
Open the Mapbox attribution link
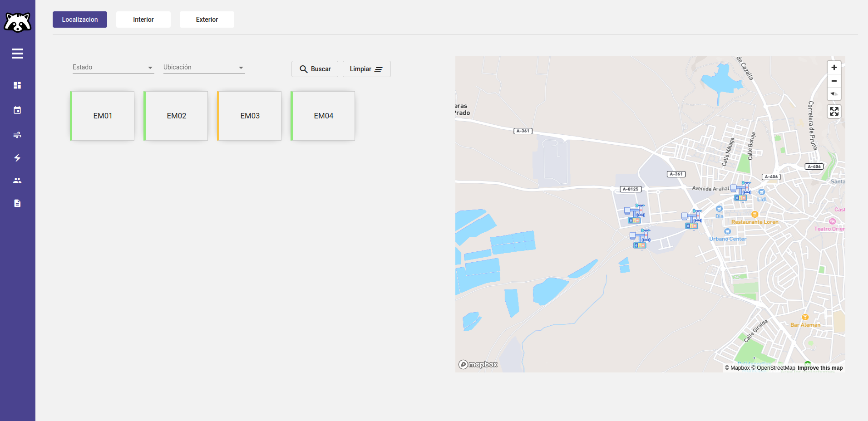pos(737,368)
